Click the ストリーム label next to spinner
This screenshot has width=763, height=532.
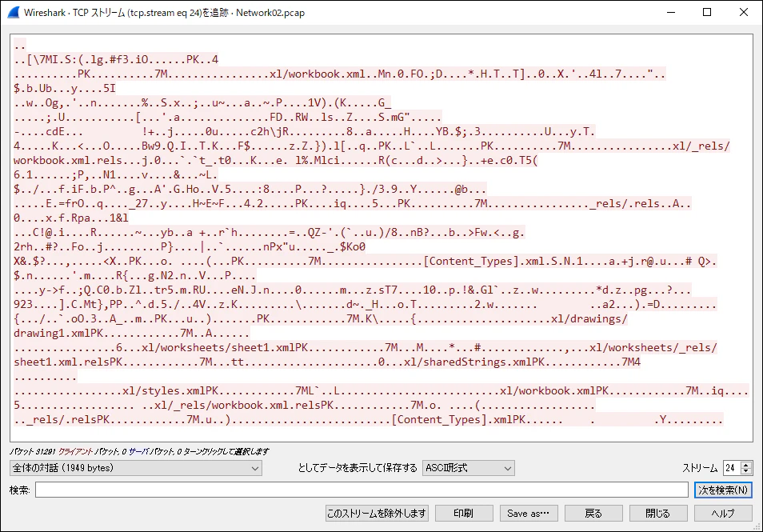tap(700, 468)
